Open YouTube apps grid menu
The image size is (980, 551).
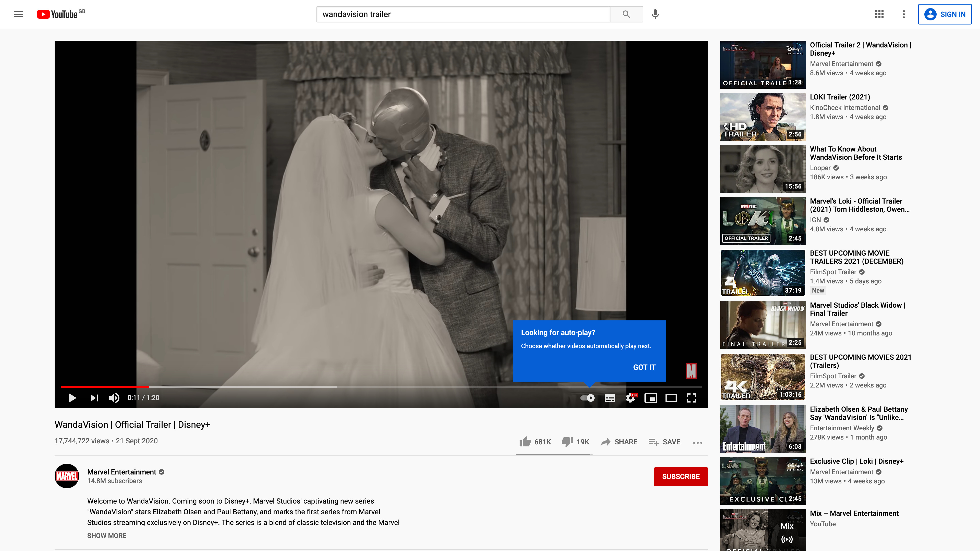(879, 14)
